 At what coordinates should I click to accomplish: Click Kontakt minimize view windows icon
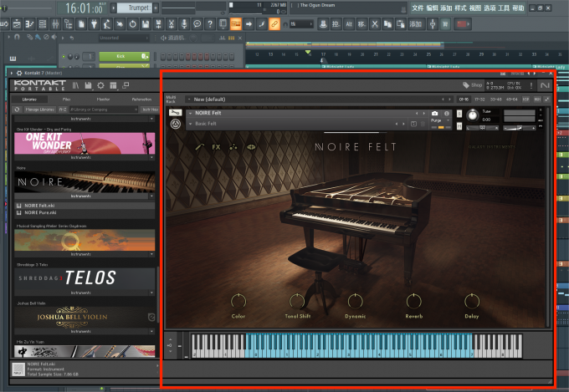pyautogui.click(x=126, y=85)
